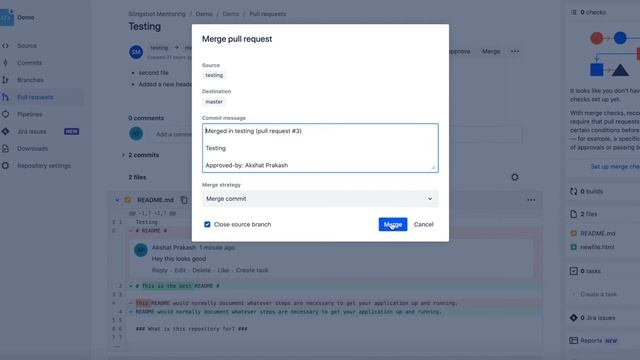Click the 0 checks list icon
Screen dimensions: 640x360
tap(573, 12)
